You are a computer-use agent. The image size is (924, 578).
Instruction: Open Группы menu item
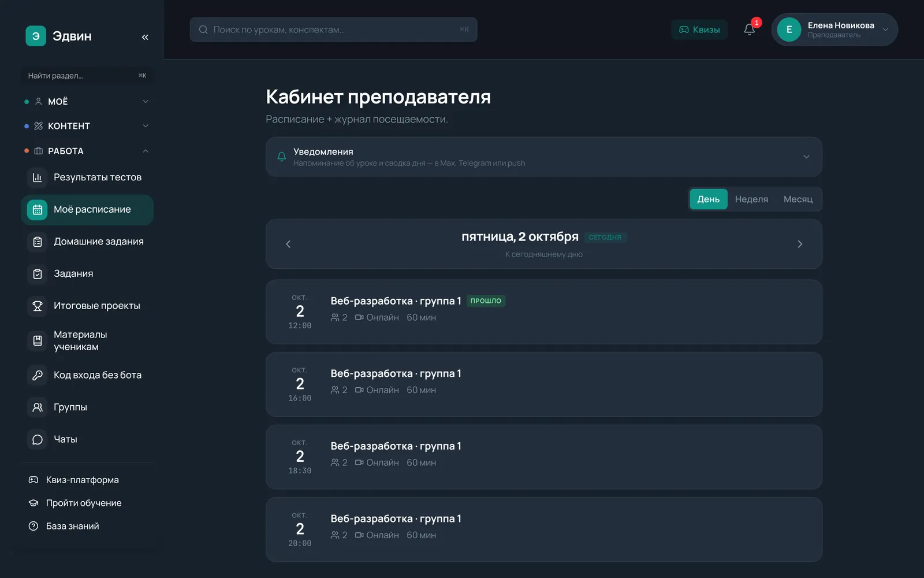tap(87, 407)
